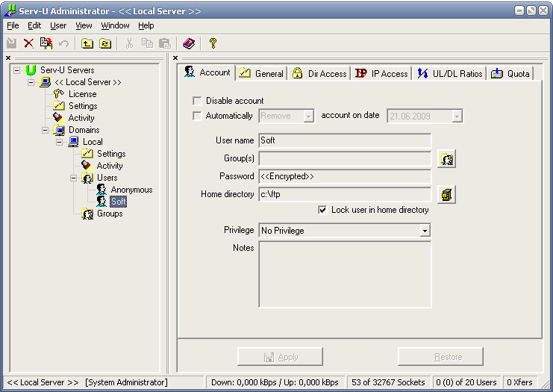Screen dimensions: 553x392
Task: Click the Copy pages toolbar icon
Action: (147, 43)
